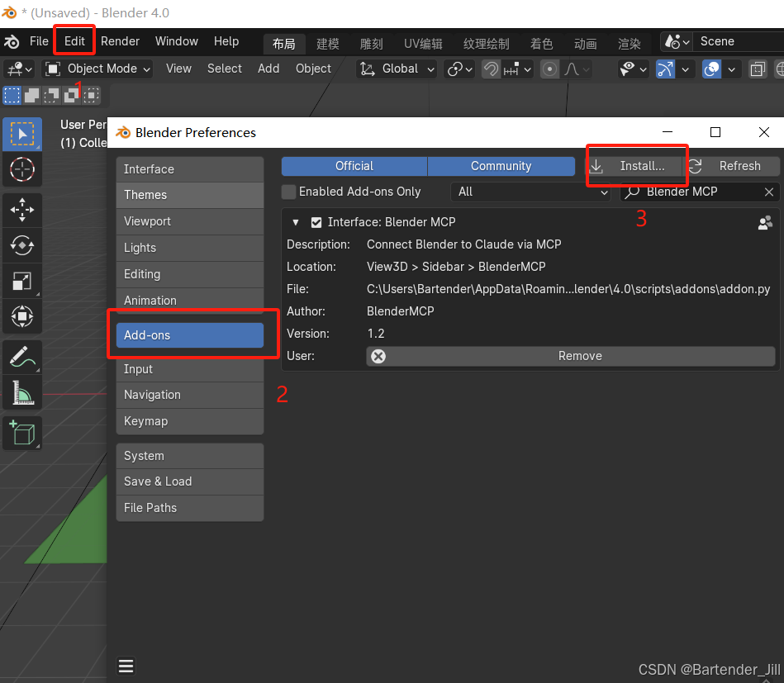Open the pivot point dropdown
The image size is (784, 683).
[x=460, y=69]
